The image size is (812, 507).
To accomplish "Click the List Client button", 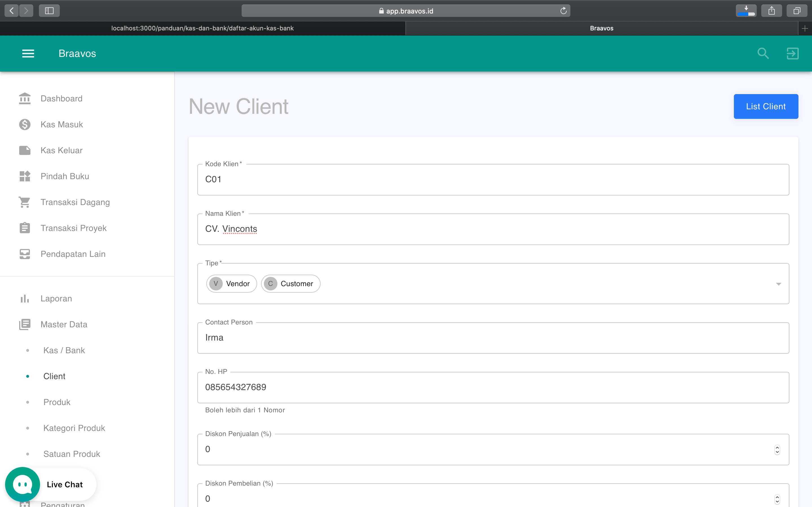I will click(x=766, y=106).
